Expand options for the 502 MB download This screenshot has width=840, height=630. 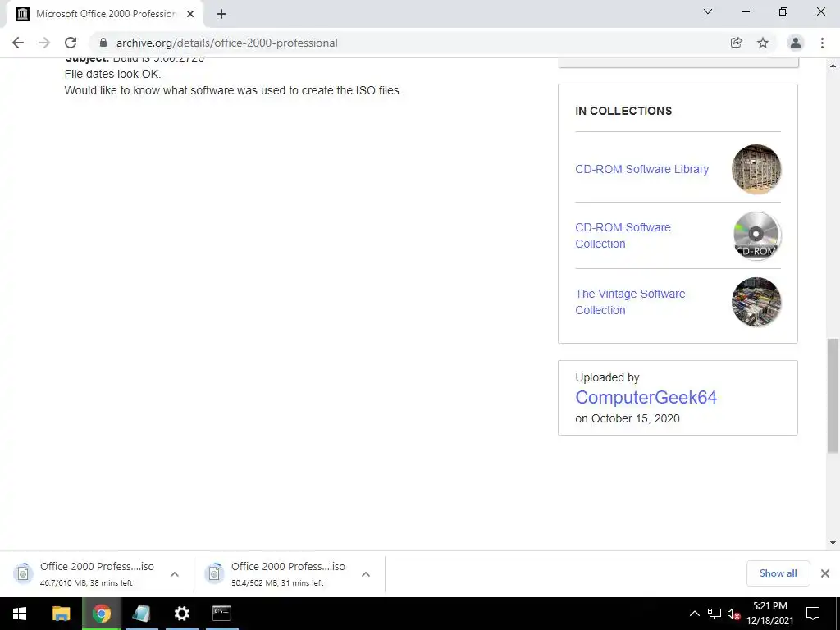[366, 573]
